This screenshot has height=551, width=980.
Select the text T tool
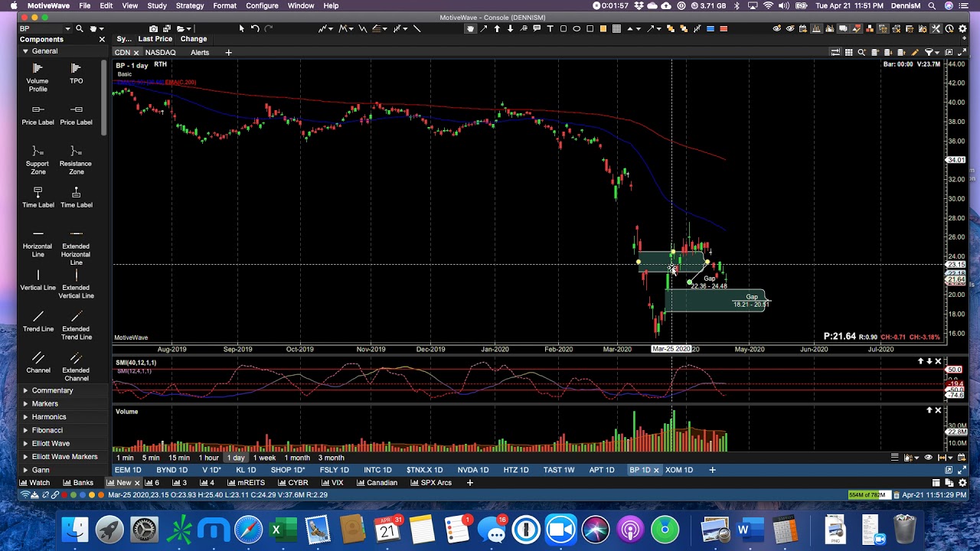tap(550, 28)
